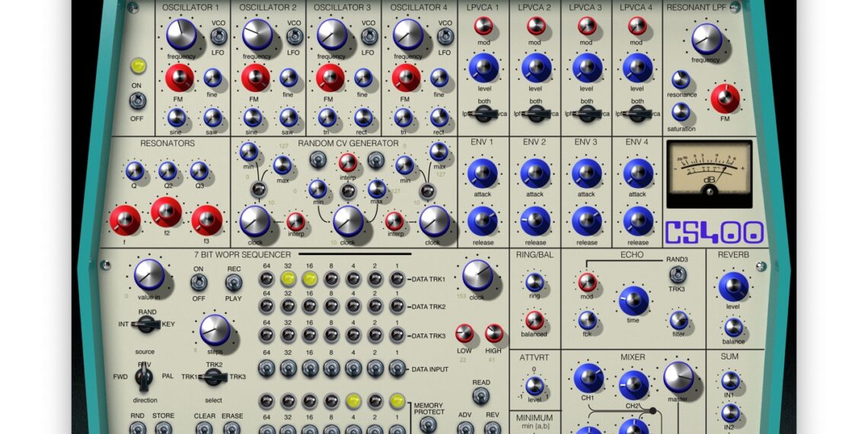Toggle the main ON/OFF power switch
Viewport: 868px width, 434px height.
(x=138, y=101)
